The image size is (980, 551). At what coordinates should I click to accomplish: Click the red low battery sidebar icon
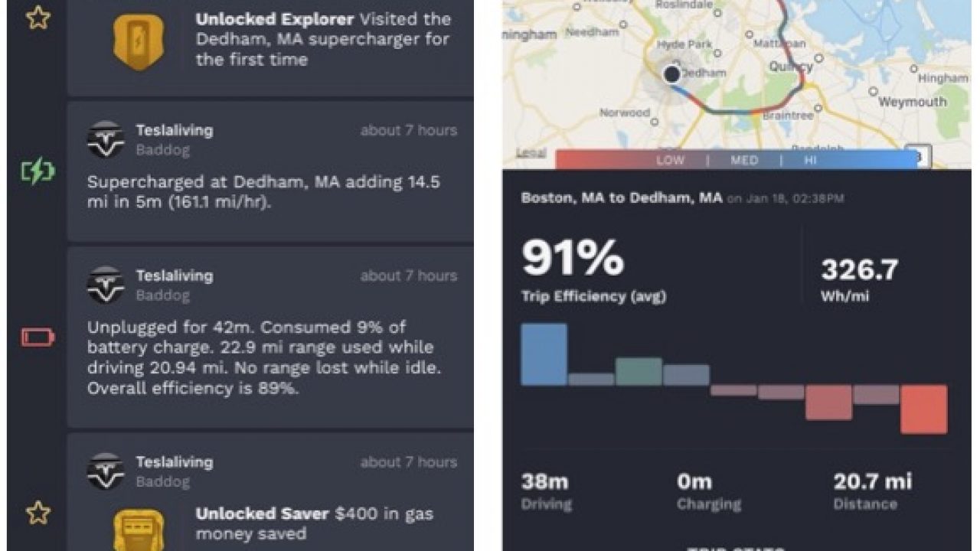(x=38, y=337)
